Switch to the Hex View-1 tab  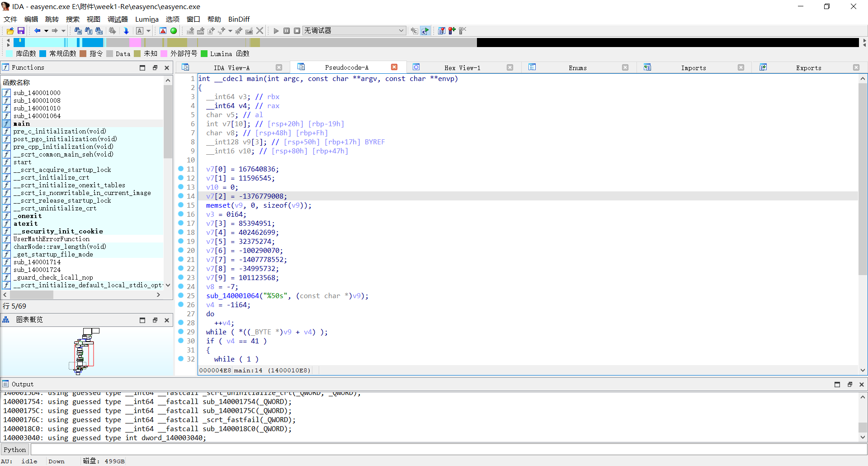pyautogui.click(x=462, y=68)
